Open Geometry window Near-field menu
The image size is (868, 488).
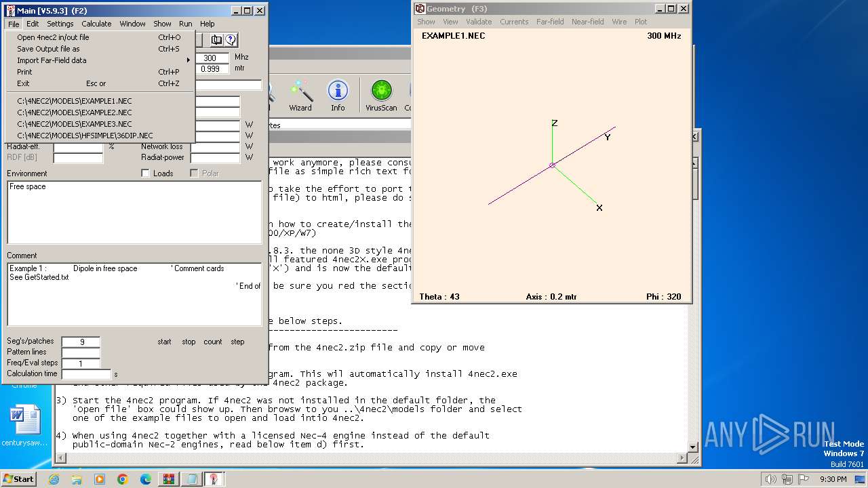(x=588, y=22)
